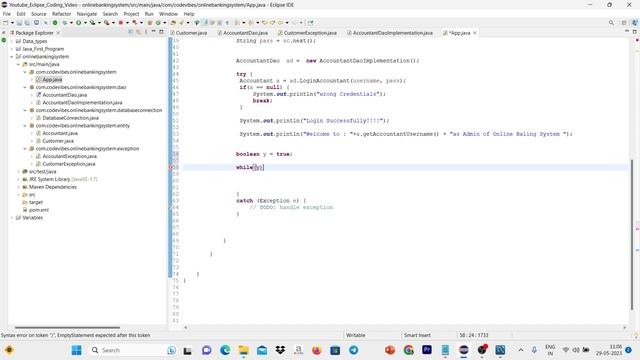Click the Open Type toolbar icon
This screenshot has height=360, width=640.
173,23
